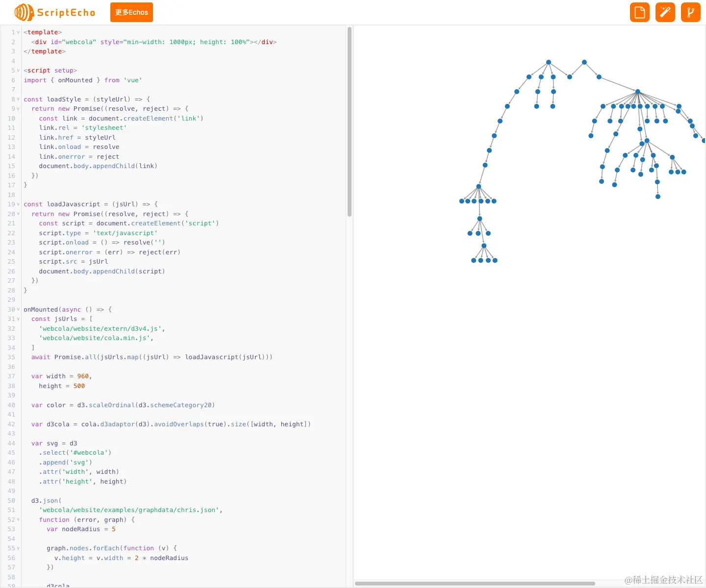
Task: Collapse the script setup block at line 5
Action: point(19,71)
